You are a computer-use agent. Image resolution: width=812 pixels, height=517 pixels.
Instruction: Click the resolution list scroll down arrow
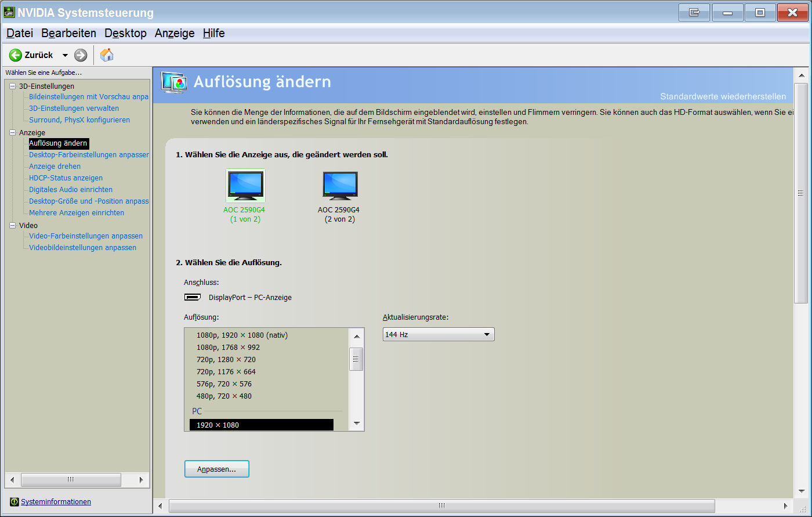point(357,424)
